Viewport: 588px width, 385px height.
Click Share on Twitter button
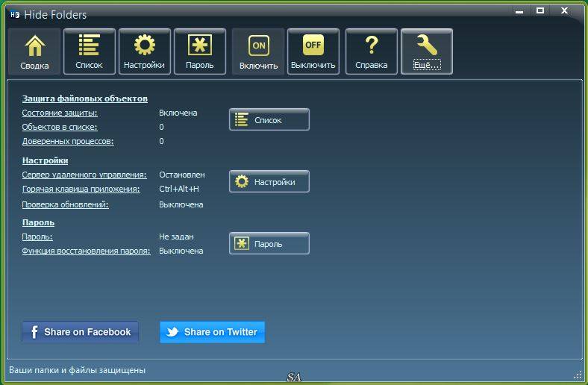point(212,332)
